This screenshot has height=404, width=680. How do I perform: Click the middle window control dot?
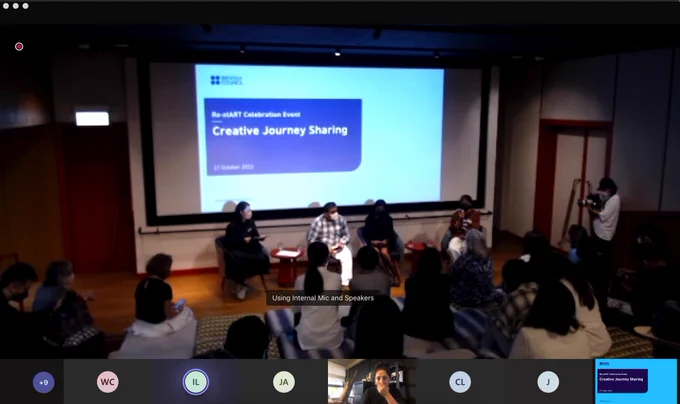click(16, 6)
